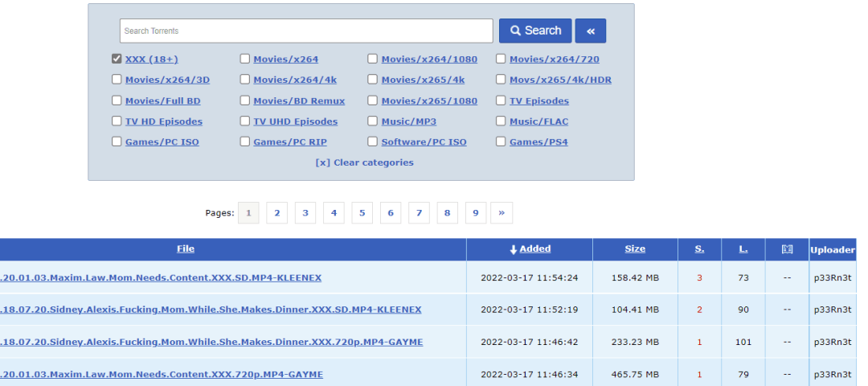This screenshot has width=868, height=386.
Task: Open the Software/PC ISO category link
Action: point(424,142)
